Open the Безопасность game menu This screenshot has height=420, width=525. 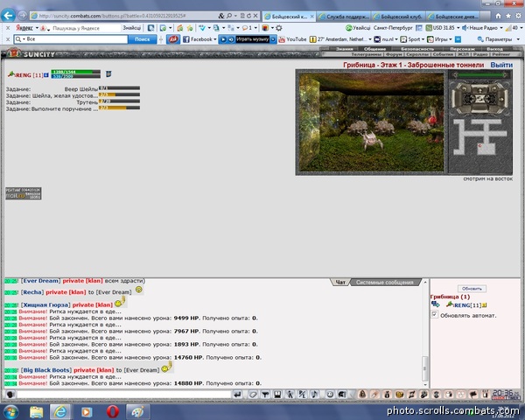click(x=417, y=49)
